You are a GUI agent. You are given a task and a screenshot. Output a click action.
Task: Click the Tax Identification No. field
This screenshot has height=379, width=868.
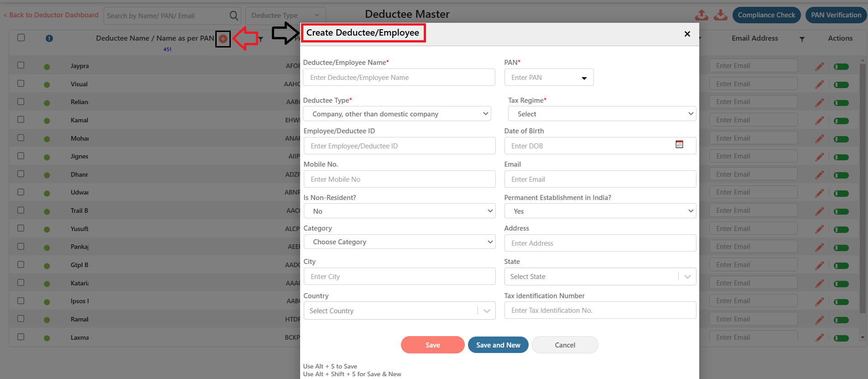(x=600, y=310)
